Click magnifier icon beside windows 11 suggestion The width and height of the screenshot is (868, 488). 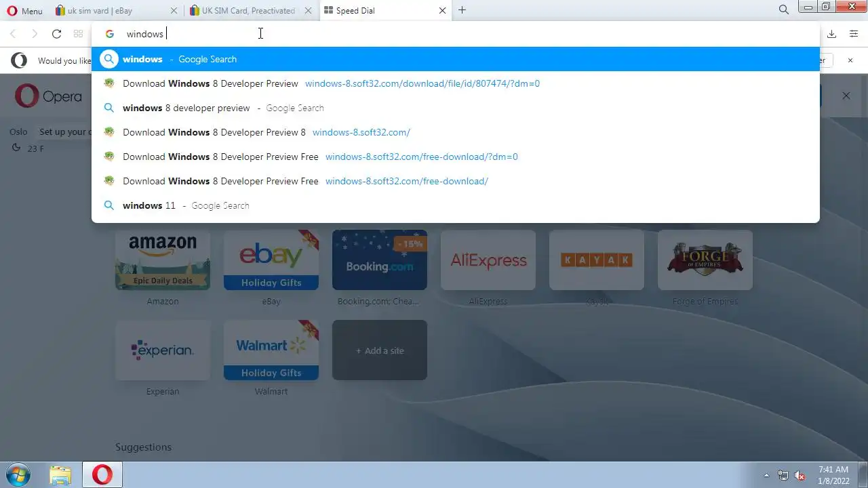click(x=109, y=205)
